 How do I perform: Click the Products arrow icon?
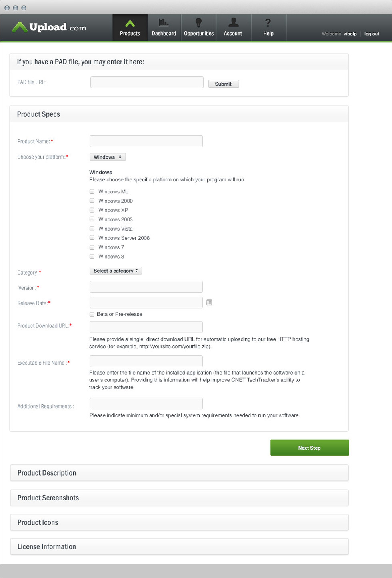click(130, 24)
